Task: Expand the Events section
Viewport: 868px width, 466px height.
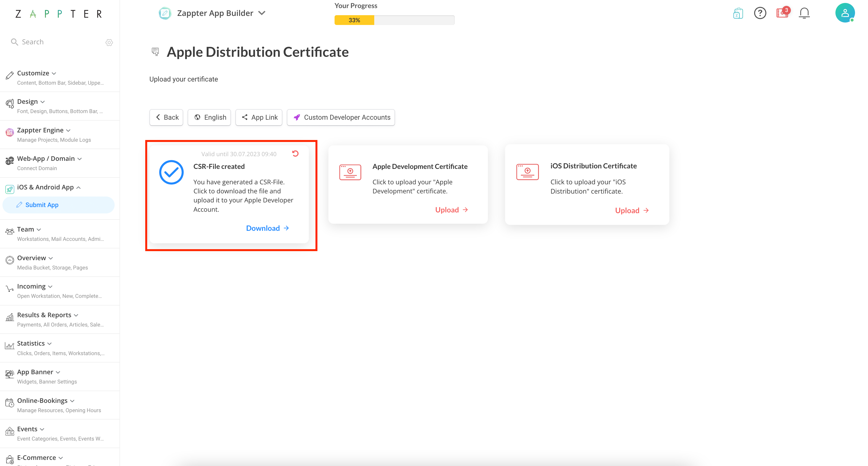Action: (x=42, y=429)
